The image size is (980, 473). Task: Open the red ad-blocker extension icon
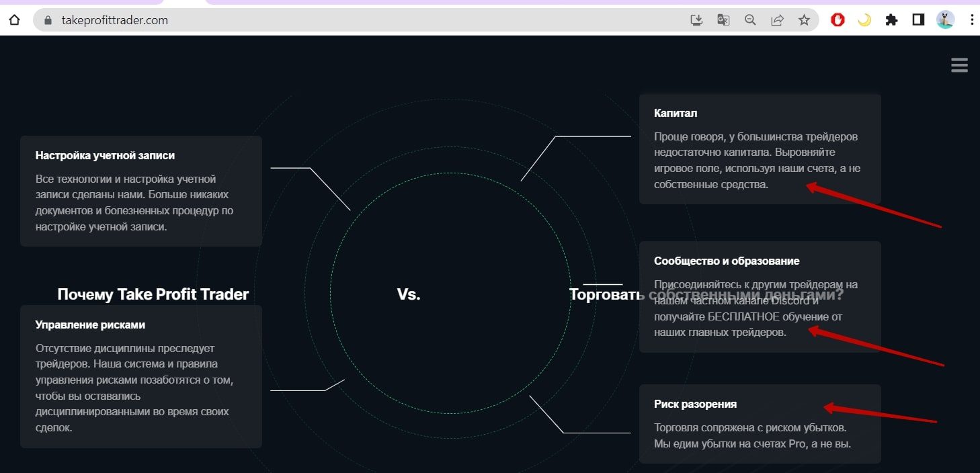pyautogui.click(x=838, y=20)
